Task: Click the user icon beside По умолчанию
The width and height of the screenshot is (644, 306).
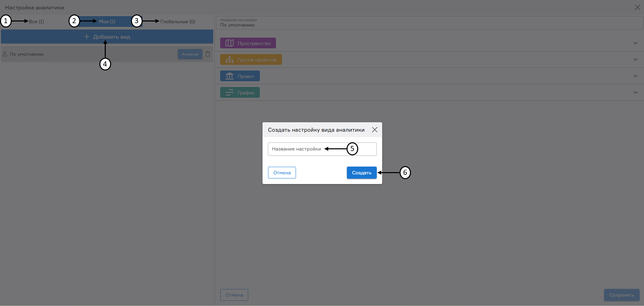Action: point(5,54)
